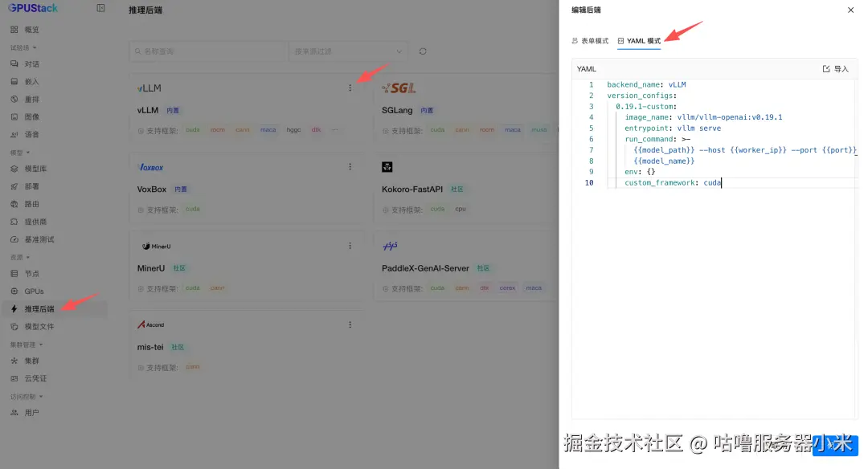Screen dimensions: 868x469
Task: Click the vLLM 内置 built-in tag
Action: click(173, 111)
